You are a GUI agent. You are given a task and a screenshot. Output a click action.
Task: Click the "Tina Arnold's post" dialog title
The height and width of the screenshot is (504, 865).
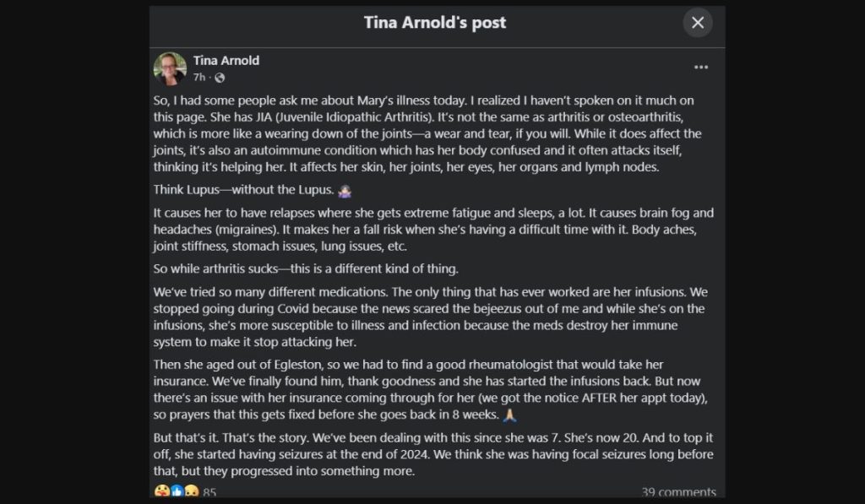coord(435,23)
